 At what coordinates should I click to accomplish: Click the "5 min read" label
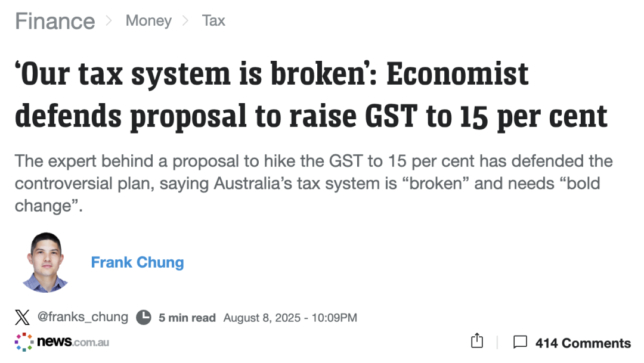[187, 318]
